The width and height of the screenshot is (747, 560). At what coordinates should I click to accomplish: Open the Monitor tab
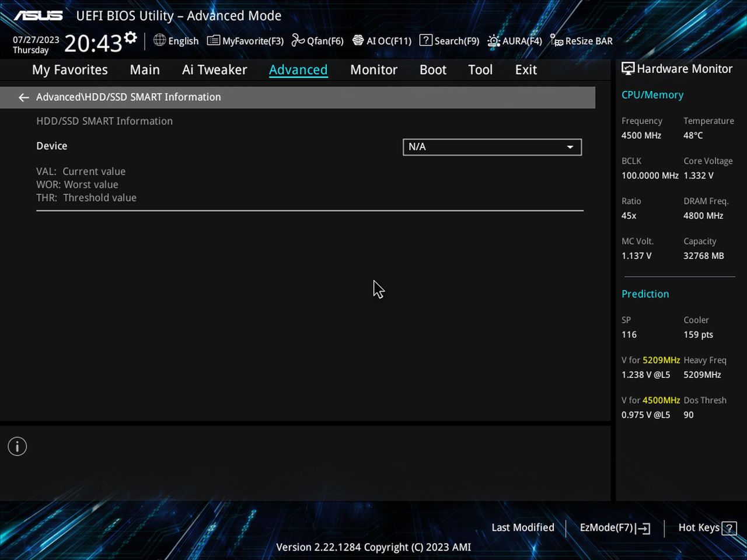coord(373,70)
